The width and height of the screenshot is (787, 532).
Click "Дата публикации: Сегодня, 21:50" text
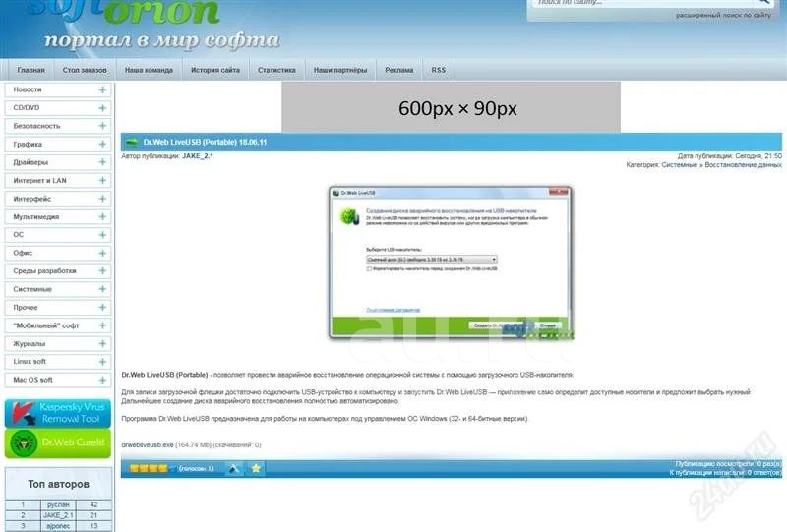coord(729,156)
